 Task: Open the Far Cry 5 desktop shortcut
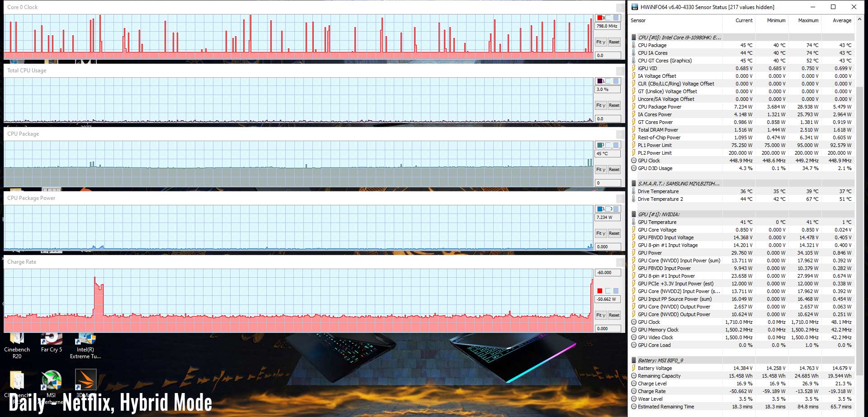point(51,342)
